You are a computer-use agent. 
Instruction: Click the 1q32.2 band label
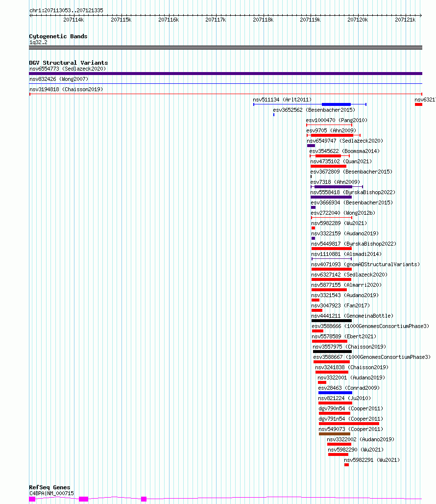[38, 43]
